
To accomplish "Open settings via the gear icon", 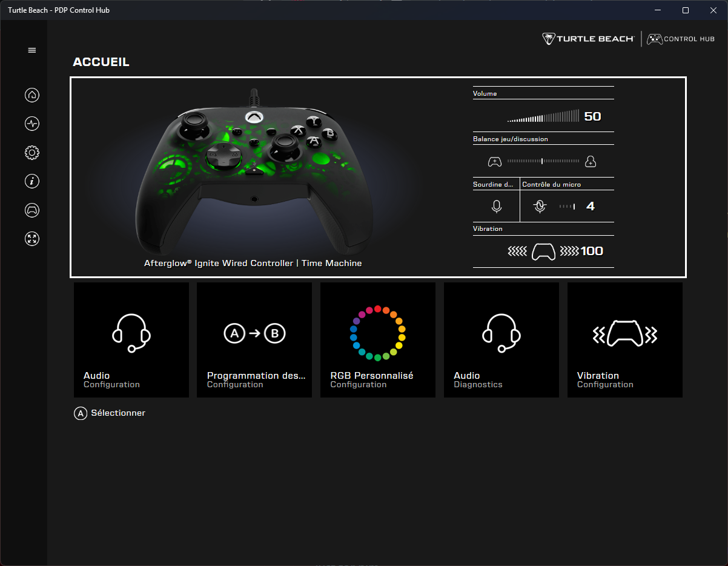I will (x=31, y=152).
